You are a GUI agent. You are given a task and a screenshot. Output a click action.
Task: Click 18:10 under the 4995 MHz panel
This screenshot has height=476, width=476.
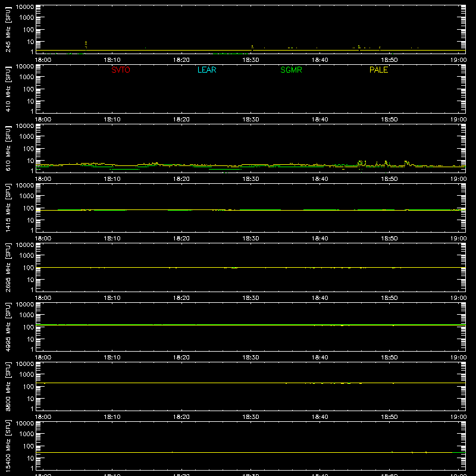112,358
